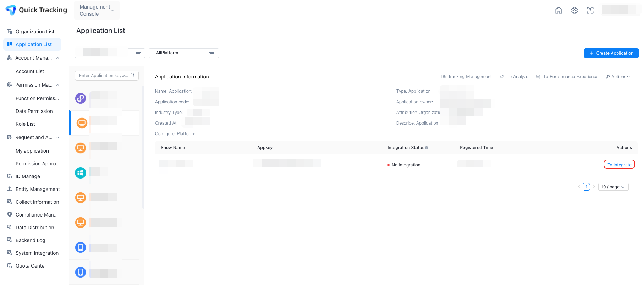Screen dimensions: 644x285
Task: Click the Permission Management icon
Action: [x=10, y=84]
